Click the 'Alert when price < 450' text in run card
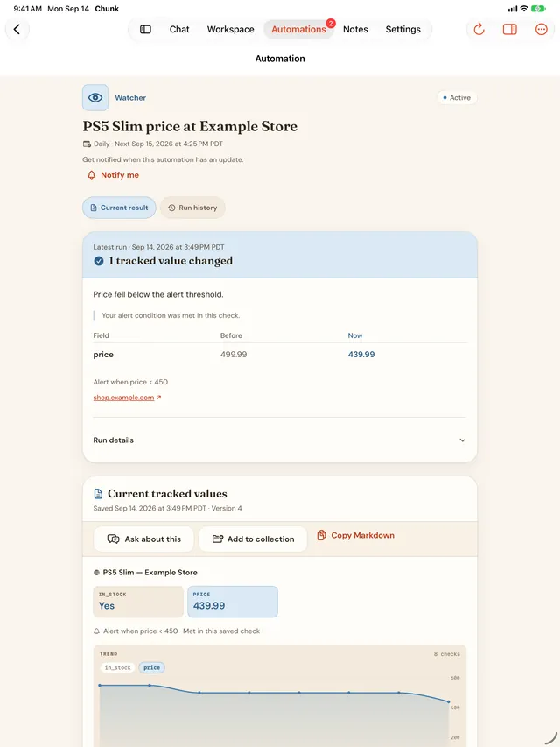The height and width of the screenshot is (747, 560). 130,382
